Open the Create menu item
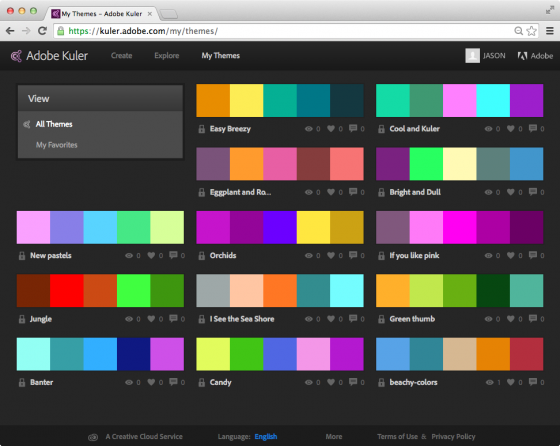 [121, 56]
